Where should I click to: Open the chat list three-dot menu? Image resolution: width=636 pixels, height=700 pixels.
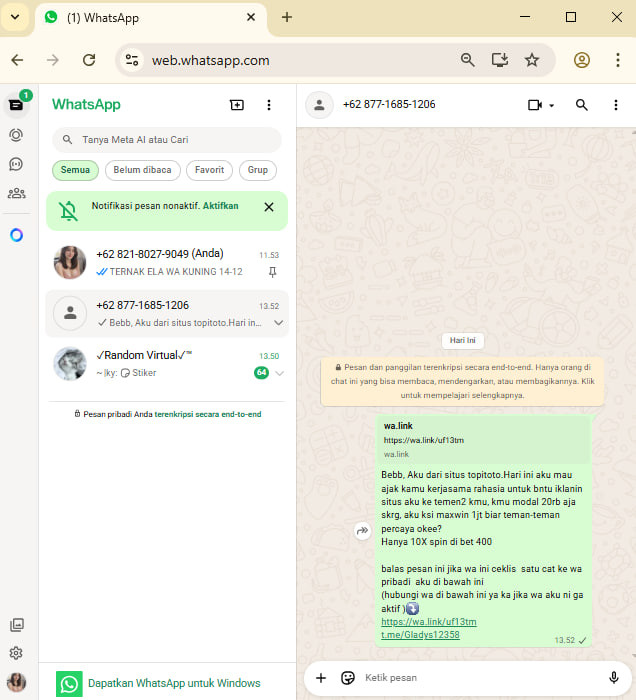[269, 105]
